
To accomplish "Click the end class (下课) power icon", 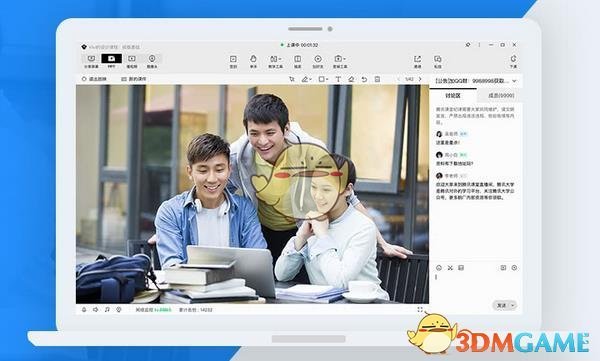I will (514, 59).
